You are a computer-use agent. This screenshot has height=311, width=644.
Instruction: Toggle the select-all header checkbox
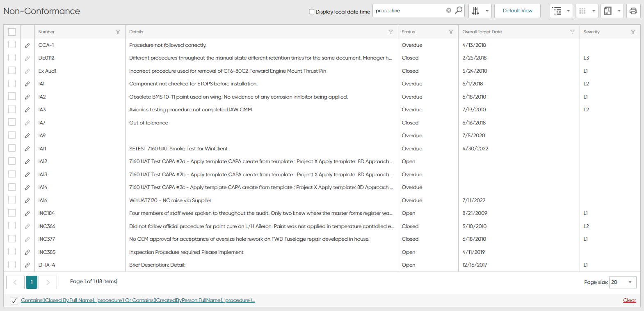(12, 32)
